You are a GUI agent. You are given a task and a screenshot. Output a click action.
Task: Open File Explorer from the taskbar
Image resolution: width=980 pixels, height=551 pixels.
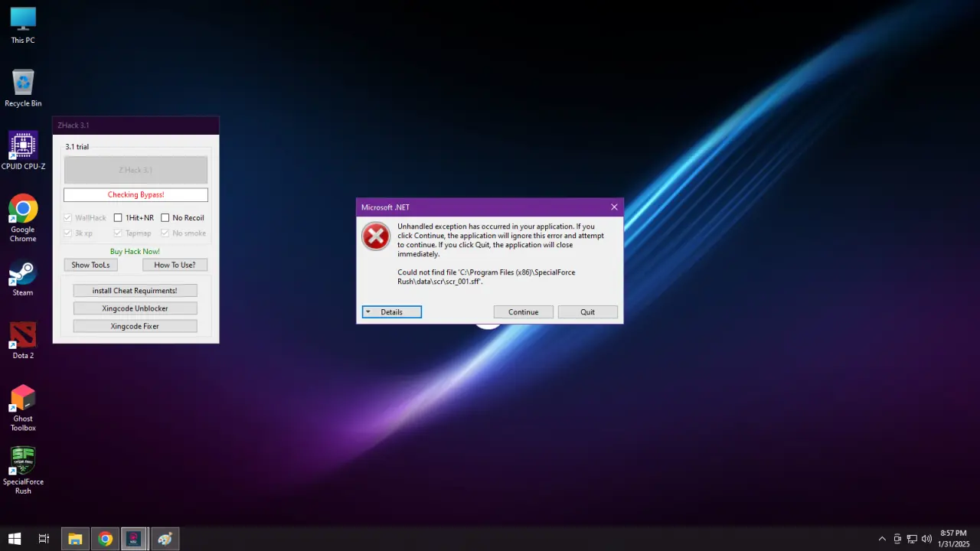point(75,539)
